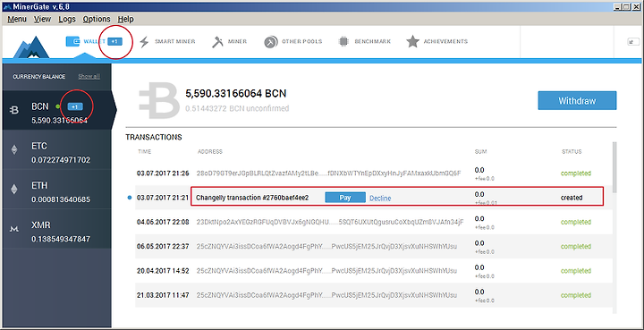
Task: Click the Withdraw button
Action: click(x=577, y=100)
